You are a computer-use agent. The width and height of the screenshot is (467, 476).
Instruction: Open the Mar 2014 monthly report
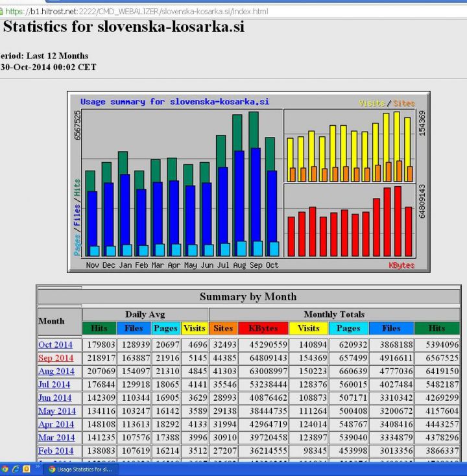point(56,438)
